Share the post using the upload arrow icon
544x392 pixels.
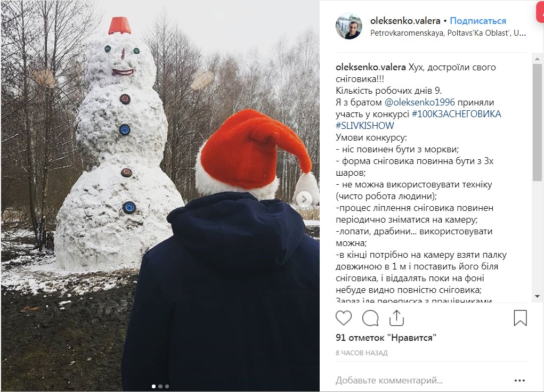coord(396,317)
